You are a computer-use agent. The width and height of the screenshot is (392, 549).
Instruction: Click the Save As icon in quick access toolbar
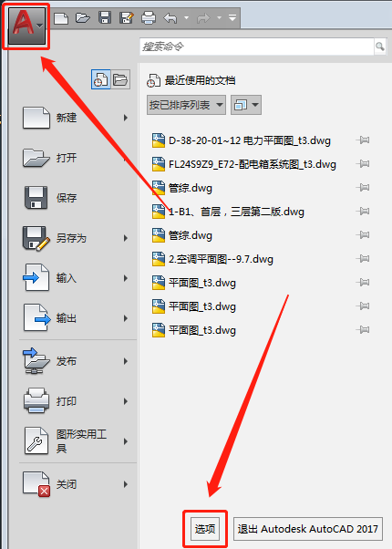pyautogui.click(x=127, y=18)
